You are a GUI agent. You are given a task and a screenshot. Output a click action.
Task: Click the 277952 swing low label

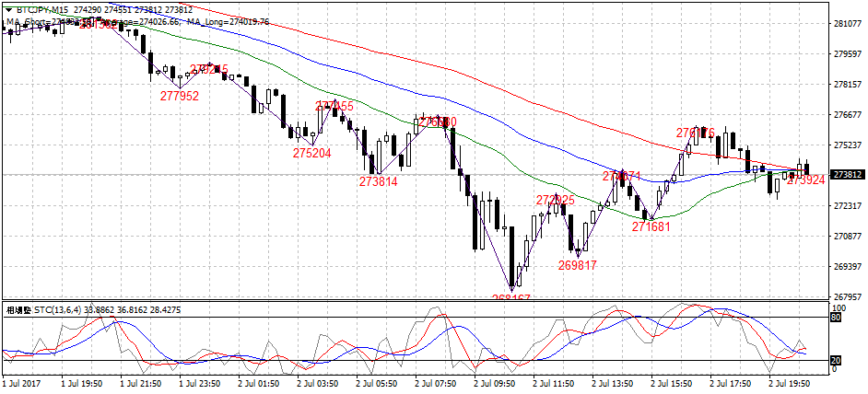[179, 96]
